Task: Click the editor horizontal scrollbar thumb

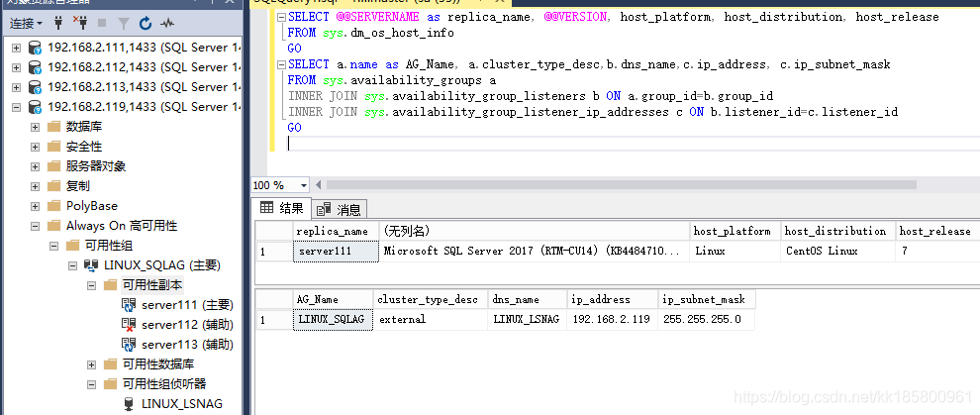Action: [x=622, y=185]
